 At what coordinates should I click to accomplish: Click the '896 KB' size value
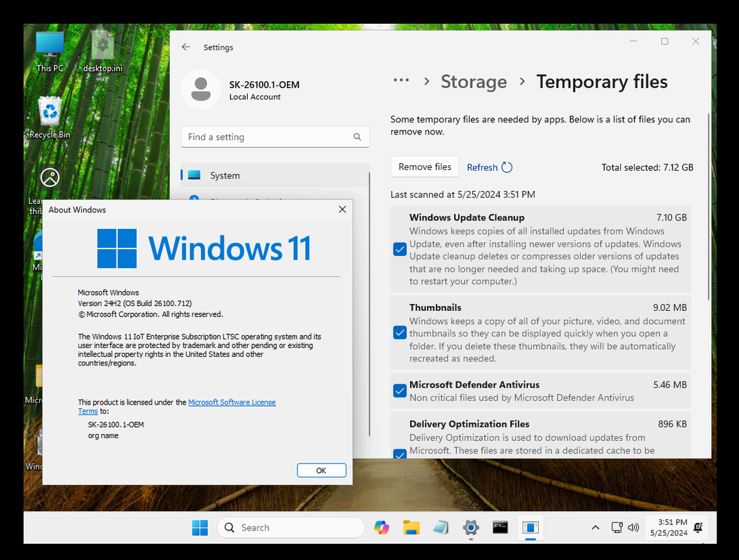click(x=672, y=423)
